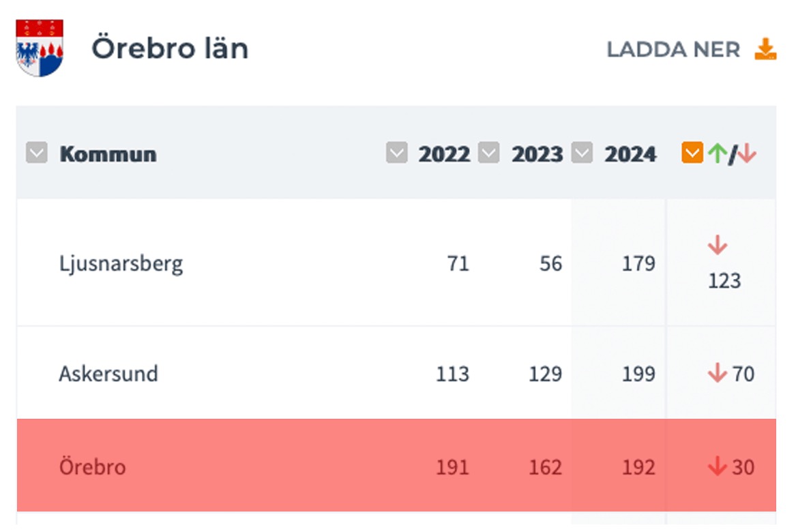The image size is (798, 532).
Task: Click the Ljusnarsberg down arrow icon
Action: coord(718,246)
